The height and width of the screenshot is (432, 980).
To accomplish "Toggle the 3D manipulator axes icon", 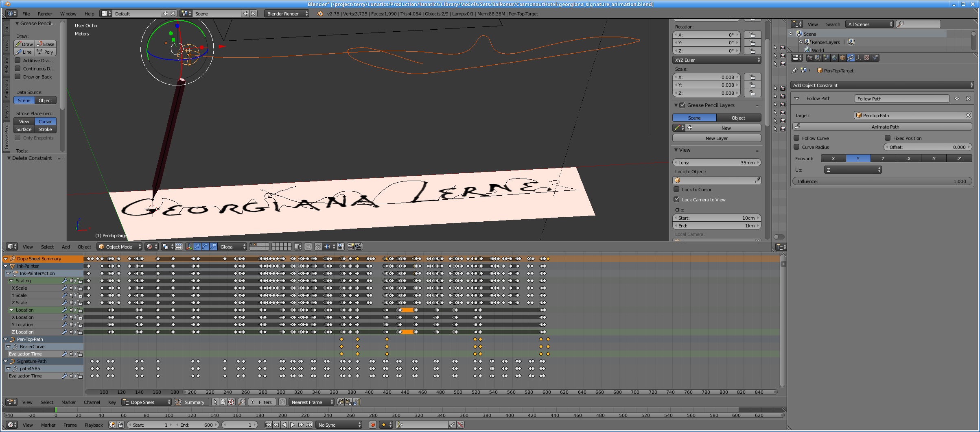I will click(x=189, y=247).
